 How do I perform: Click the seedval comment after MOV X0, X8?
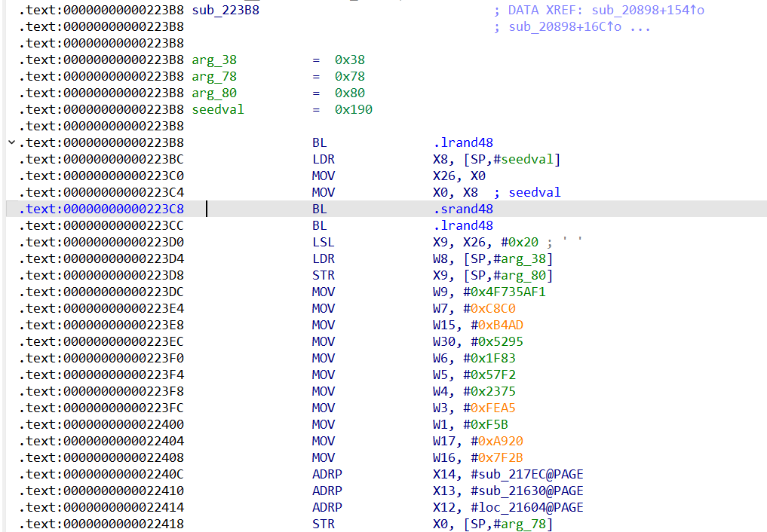534,192
